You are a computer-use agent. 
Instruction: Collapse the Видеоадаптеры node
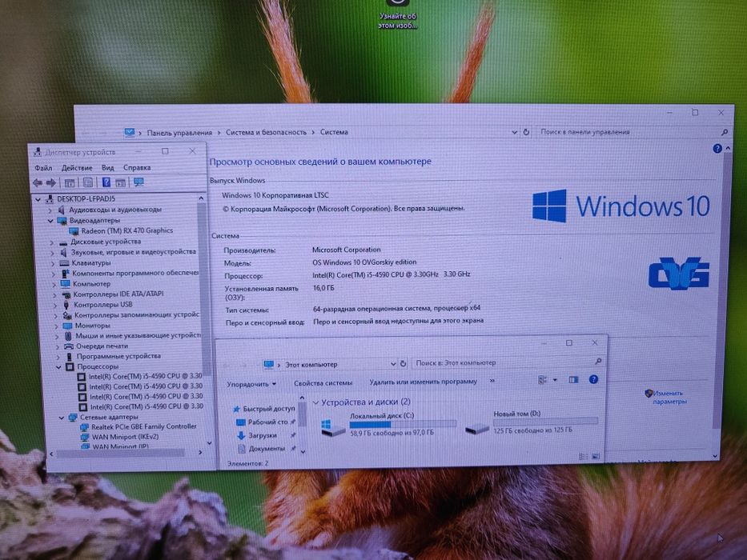click(x=50, y=221)
